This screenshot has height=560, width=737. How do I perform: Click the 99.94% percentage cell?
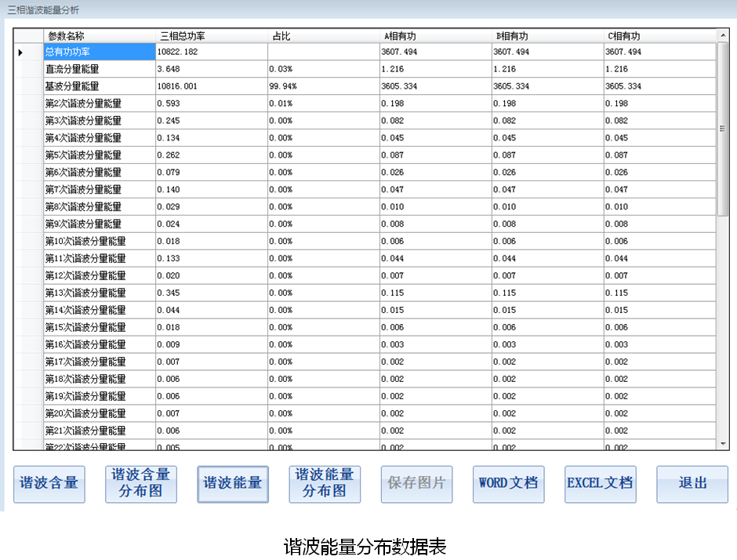tap(323, 86)
